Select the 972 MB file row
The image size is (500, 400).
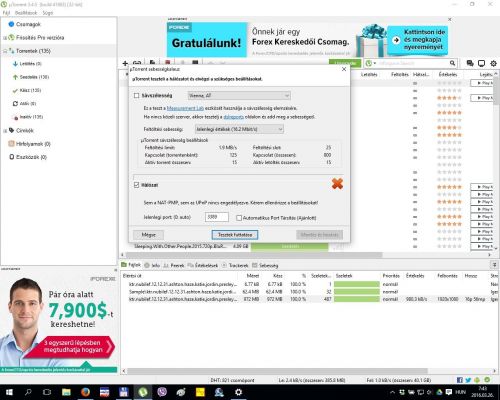pyautogui.click(x=308, y=299)
